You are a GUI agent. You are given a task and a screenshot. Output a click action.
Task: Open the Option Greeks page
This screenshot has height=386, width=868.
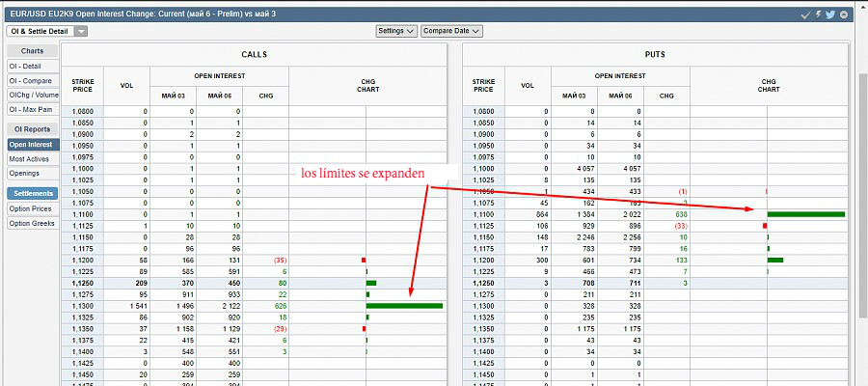(x=32, y=224)
